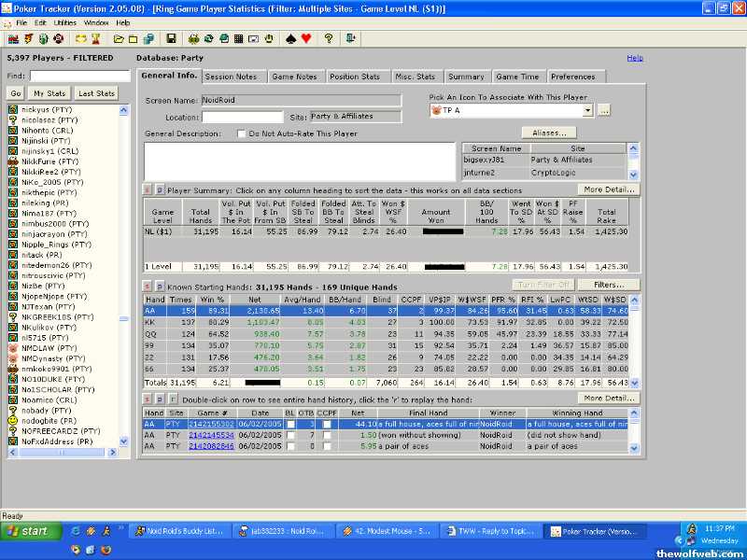Click the floppy disk save icon
This screenshot has width=747, height=560.
click(x=171, y=39)
